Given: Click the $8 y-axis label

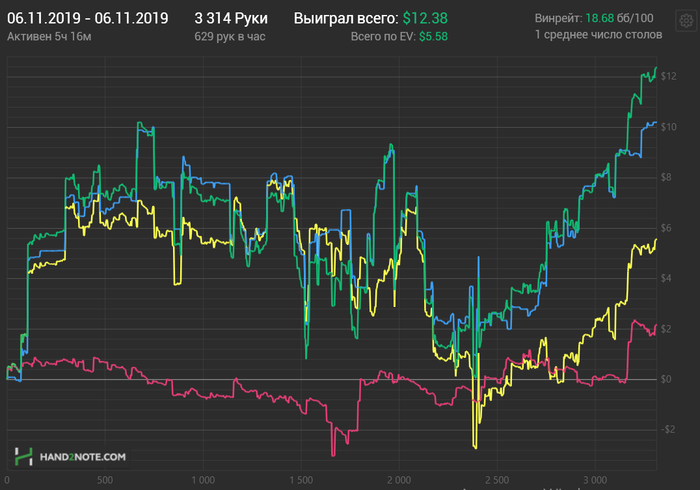Looking at the screenshot, I should [x=666, y=178].
